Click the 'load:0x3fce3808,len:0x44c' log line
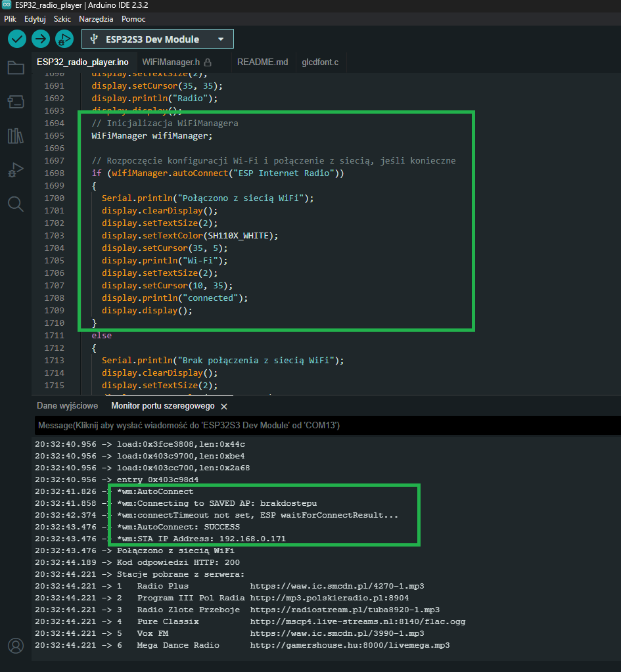 (x=181, y=444)
